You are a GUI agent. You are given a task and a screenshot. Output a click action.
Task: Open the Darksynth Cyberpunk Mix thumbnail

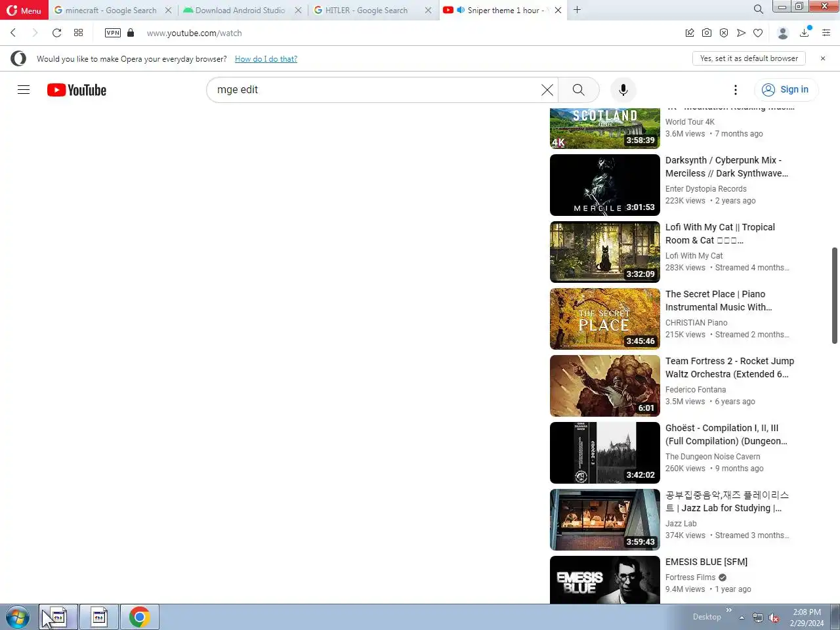[605, 185]
